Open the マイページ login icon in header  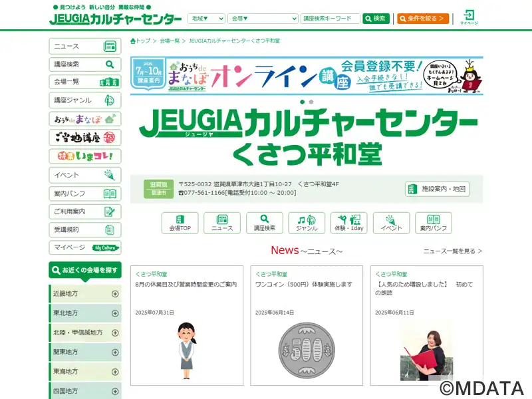(x=469, y=17)
